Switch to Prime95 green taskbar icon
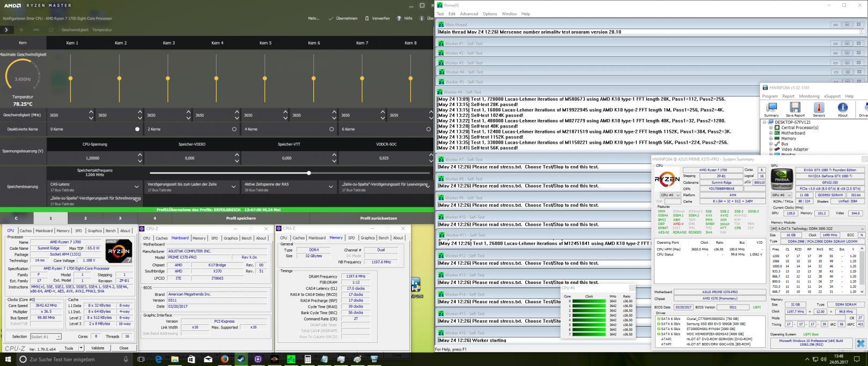The width and height of the screenshot is (868, 366). pyautogui.click(x=291, y=359)
